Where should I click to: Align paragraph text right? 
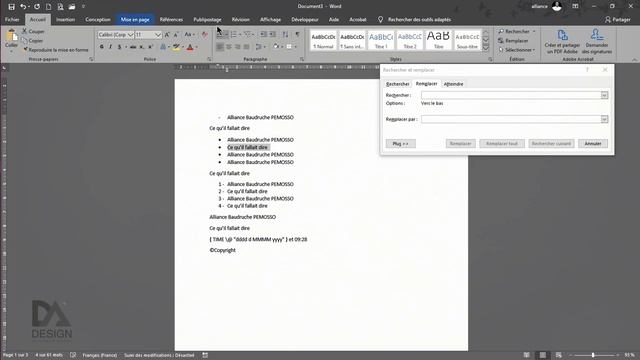coord(238,47)
